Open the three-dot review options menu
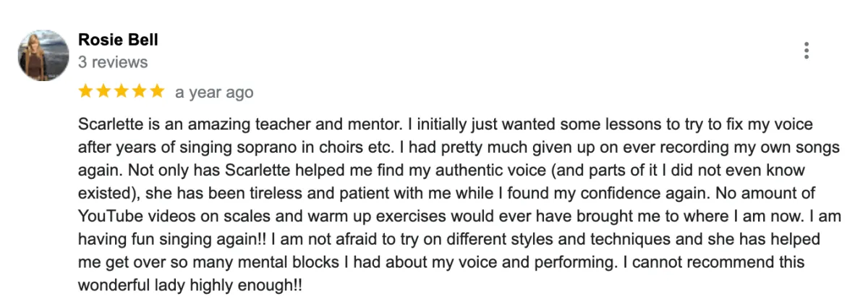868x304 pixels. (806, 51)
